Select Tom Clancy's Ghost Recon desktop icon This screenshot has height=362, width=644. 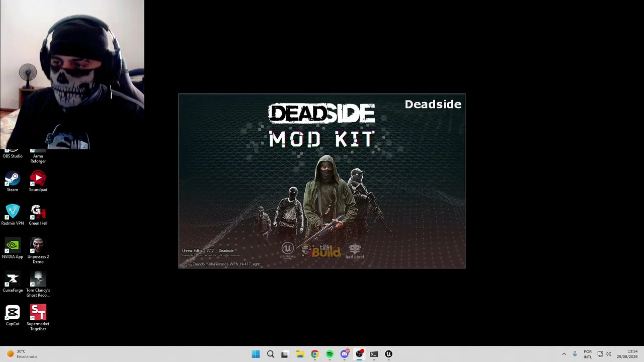click(38, 285)
